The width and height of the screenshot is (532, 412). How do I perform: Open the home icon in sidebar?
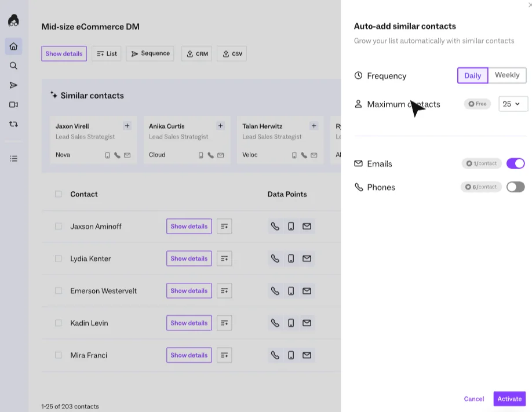13,46
